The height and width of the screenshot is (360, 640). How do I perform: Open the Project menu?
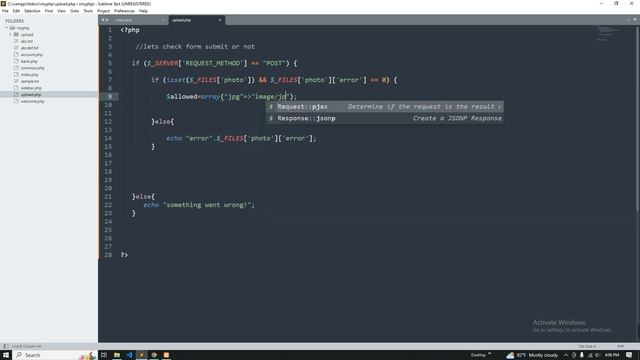click(104, 11)
